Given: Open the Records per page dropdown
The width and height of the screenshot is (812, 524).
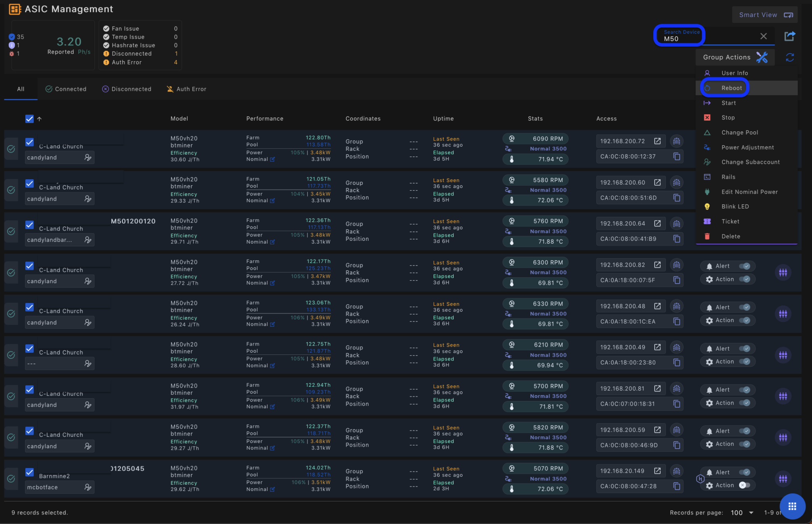Looking at the screenshot, I should coord(743,512).
